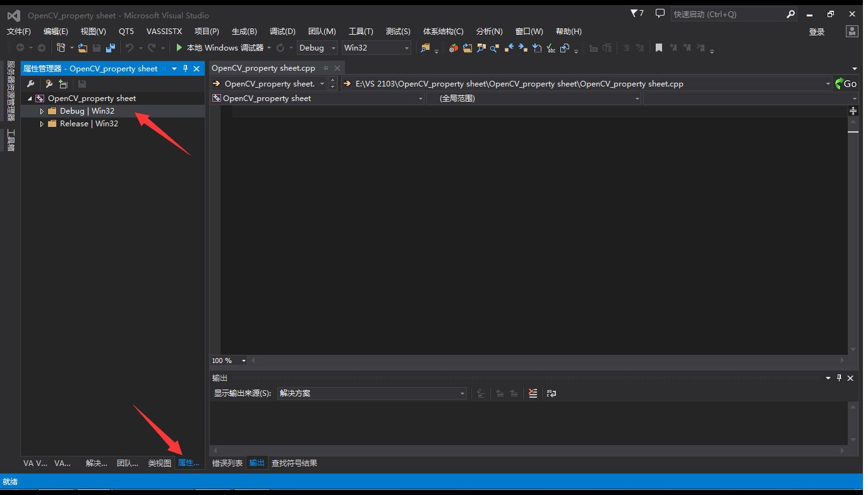Click 本地 Windows 调试器 button
Screen dimensions: 868x495
coord(220,47)
